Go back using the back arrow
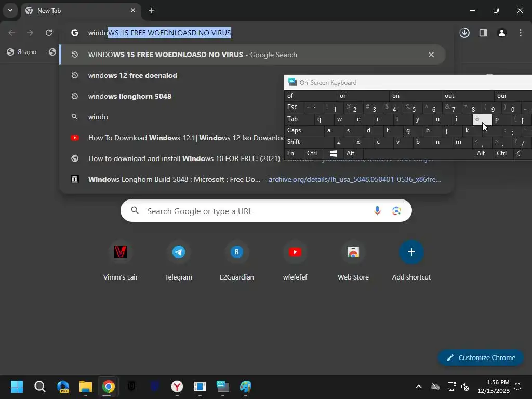This screenshot has height=399, width=532. tap(11, 33)
